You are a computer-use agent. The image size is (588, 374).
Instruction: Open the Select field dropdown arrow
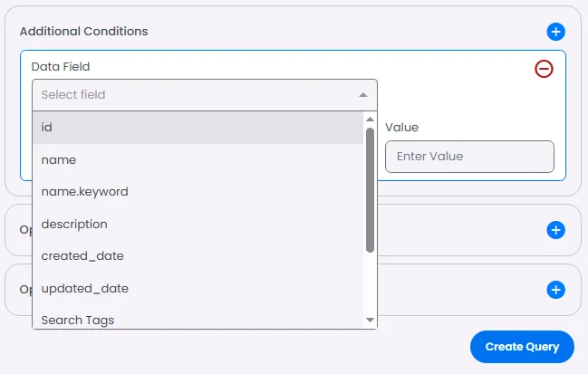[362, 95]
